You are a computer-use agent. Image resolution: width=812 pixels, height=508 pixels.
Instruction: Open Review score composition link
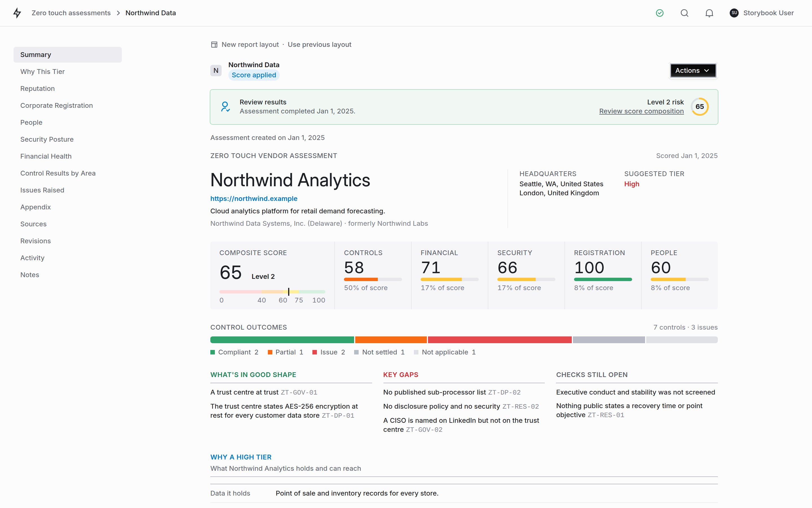pos(641,111)
